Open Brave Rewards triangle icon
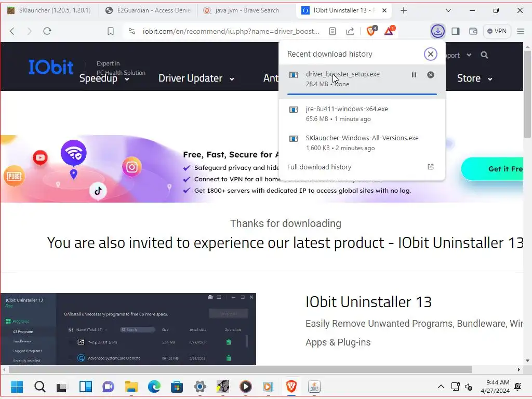The image size is (532, 399). tap(390, 31)
